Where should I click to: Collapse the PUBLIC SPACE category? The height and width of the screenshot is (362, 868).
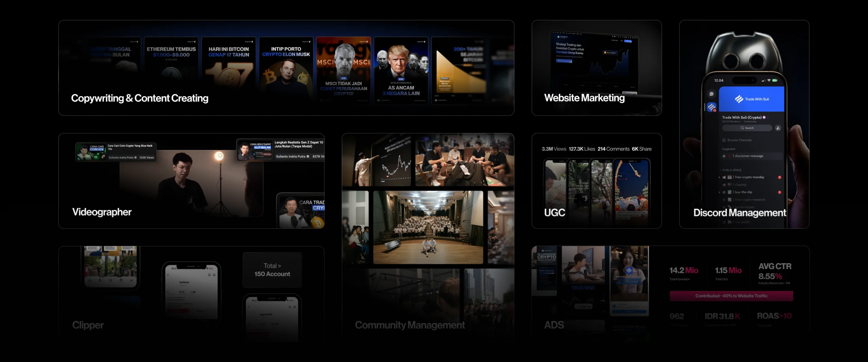click(x=731, y=170)
